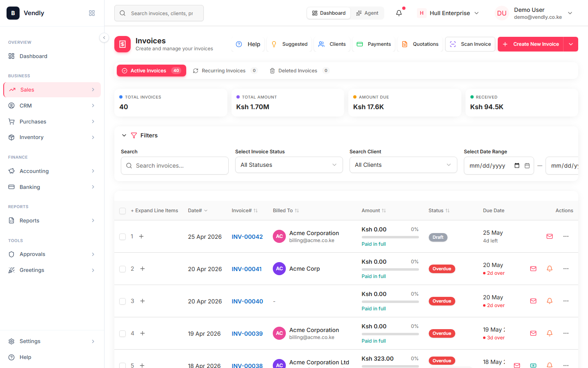Switch to Active Invoices tab
Viewport: 588px width, 368px height.
click(x=151, y=71)
